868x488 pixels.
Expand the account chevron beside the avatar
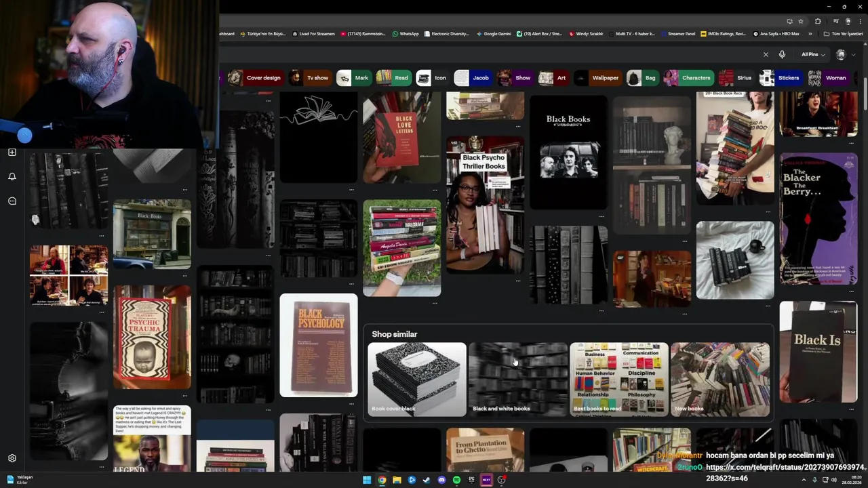852,55
